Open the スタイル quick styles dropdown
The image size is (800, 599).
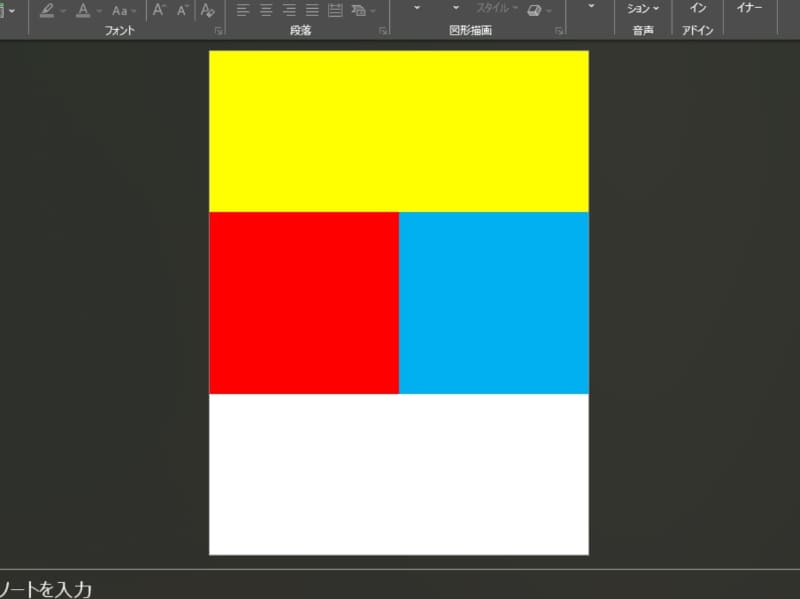497,8
